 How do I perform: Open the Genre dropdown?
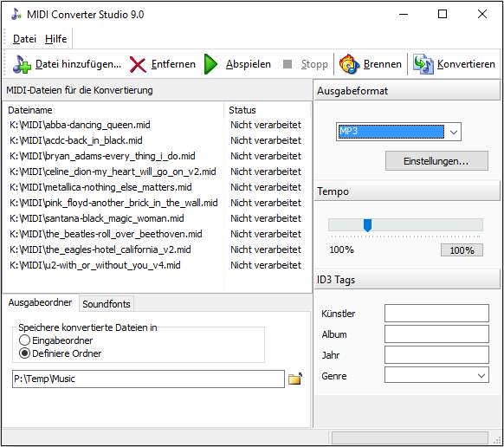pos(481,375)
